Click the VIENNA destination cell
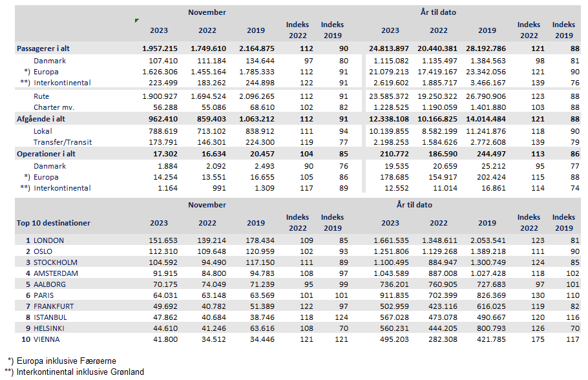This screenshot has width=588, height=380. tap(47, 339)
